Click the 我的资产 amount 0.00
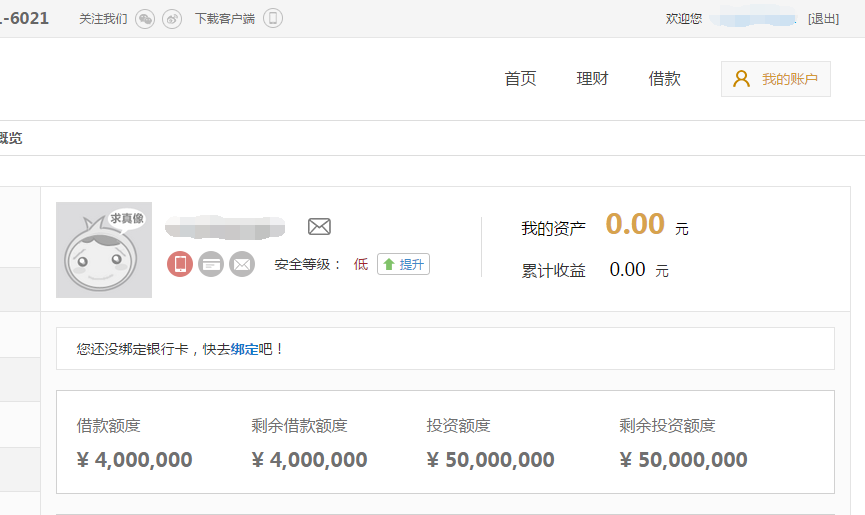 [x=635, y=224]
